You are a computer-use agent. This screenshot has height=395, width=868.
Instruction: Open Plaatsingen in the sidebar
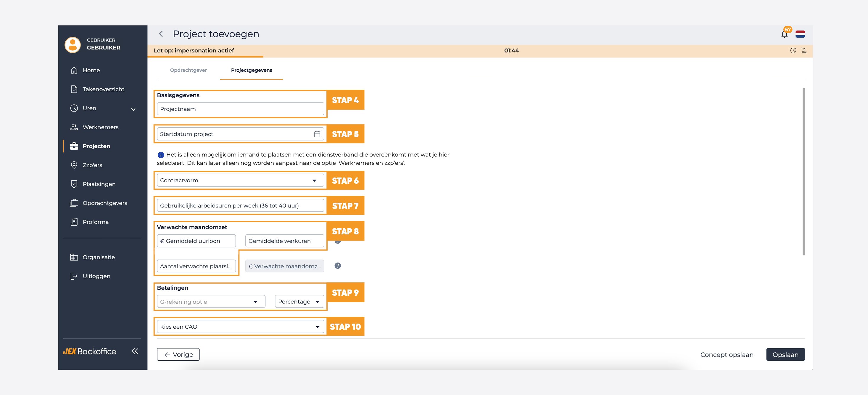(99, 184)
